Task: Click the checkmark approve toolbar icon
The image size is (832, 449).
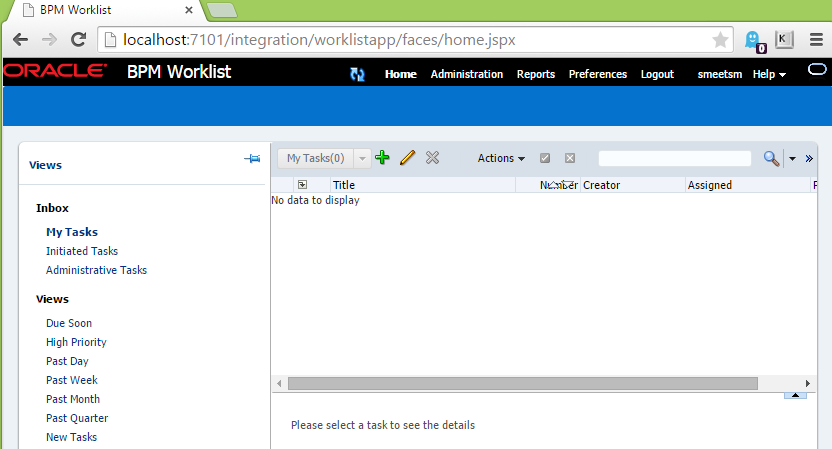Action: 545,158
